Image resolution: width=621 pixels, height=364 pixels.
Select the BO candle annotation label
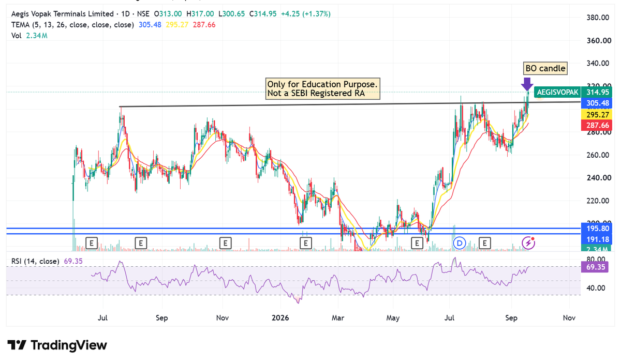tap(545, 68)
